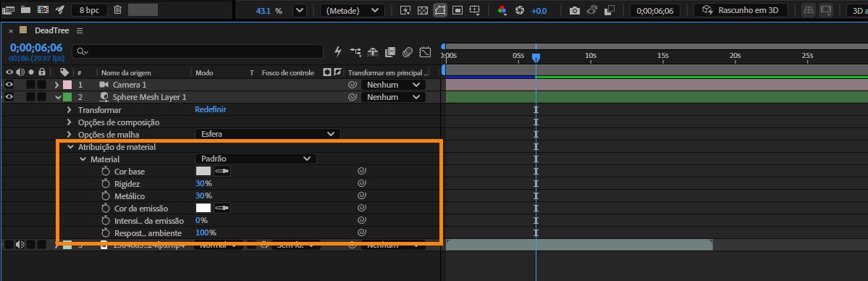Toggle mask and shape path visibility
Viewport: 868px width, 281px height.
click(440, 11)
